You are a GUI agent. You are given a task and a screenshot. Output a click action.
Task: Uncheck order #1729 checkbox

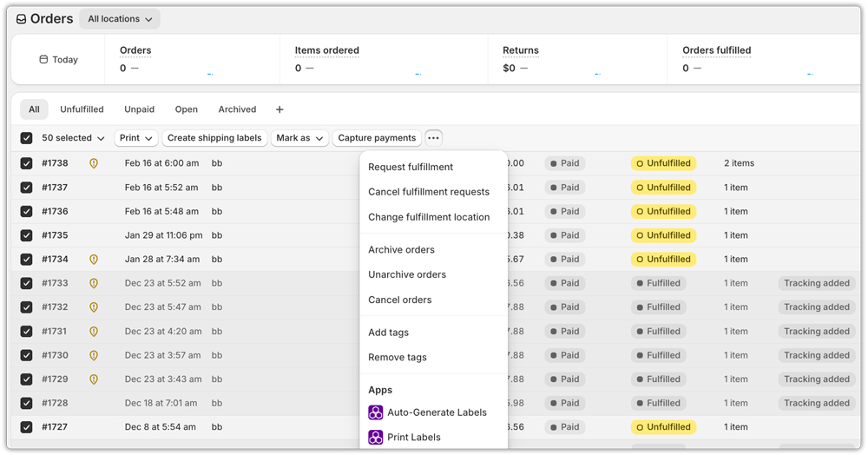(26, 379)
